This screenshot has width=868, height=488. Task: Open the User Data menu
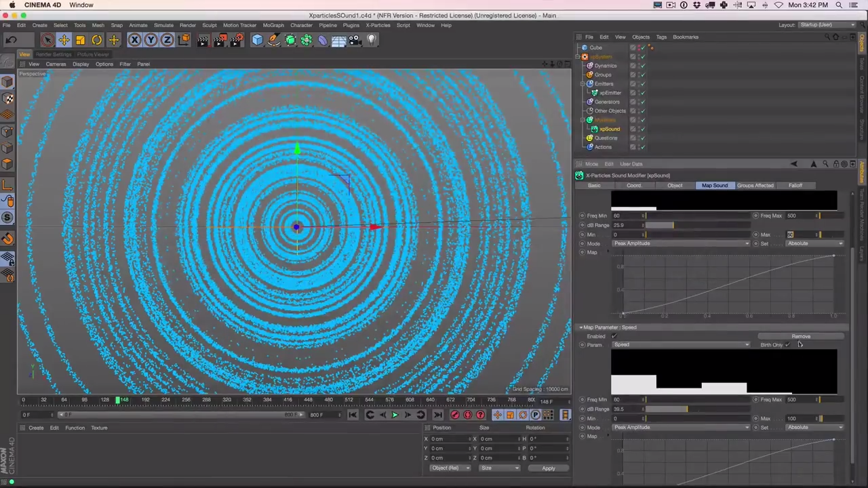(x=631, y=164)
